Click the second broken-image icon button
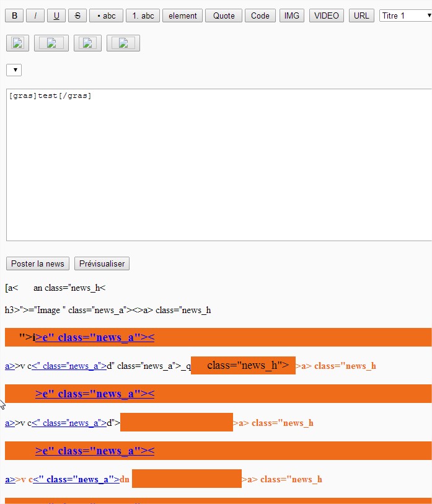This screenshot has width=432, height=504. pos(51,43)
